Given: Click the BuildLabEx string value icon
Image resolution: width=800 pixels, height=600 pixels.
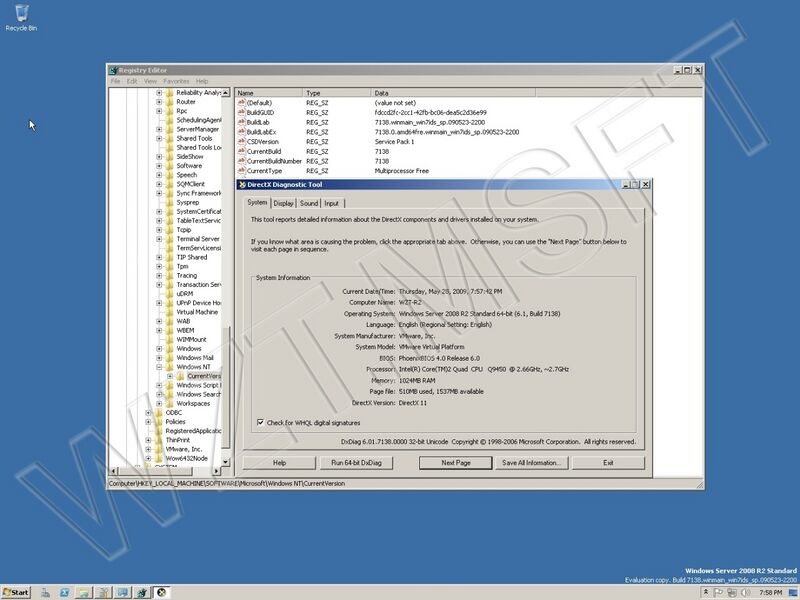Looking at the screenshot, I should tap(241, 132).
